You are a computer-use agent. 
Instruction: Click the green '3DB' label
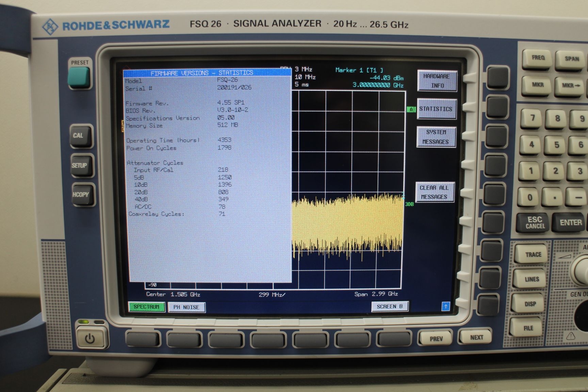[409, 204]
